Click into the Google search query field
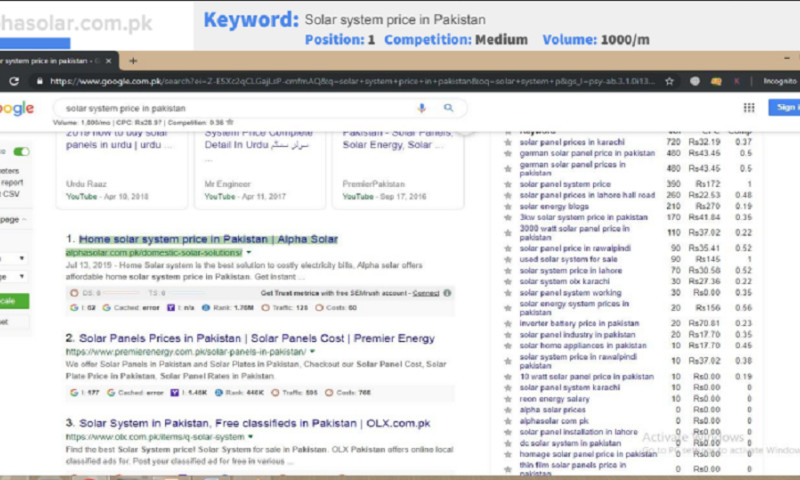800x480 pixels. (x=230, y=108)
